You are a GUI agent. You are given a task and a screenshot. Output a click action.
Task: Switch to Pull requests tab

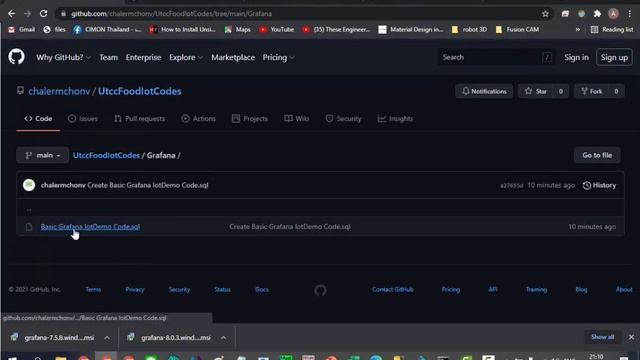pos(140,119)
